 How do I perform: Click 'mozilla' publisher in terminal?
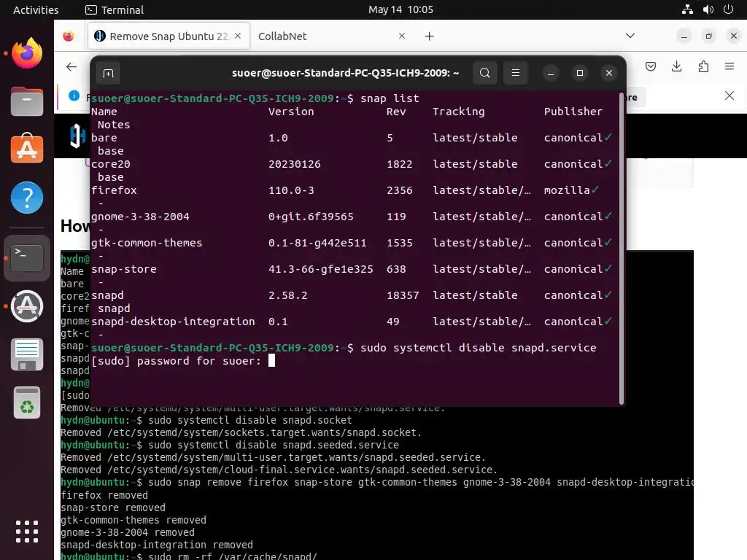[567, 190]
